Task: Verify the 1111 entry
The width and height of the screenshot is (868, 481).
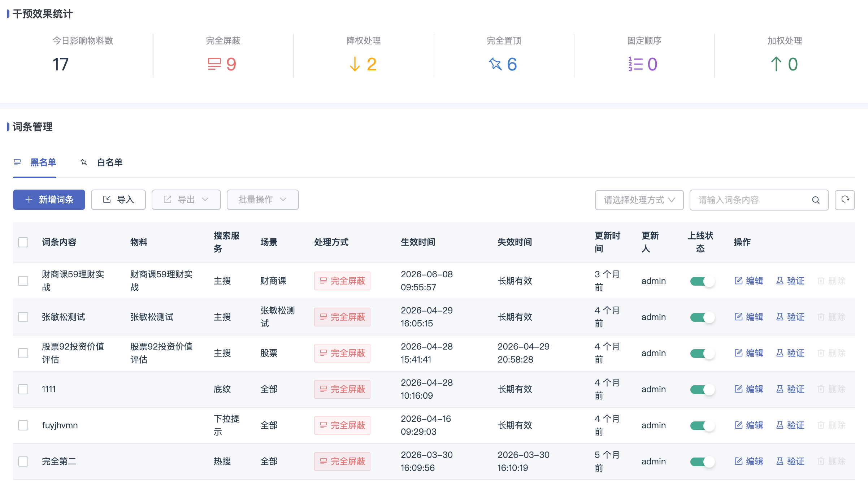Action: coord(790,389)
